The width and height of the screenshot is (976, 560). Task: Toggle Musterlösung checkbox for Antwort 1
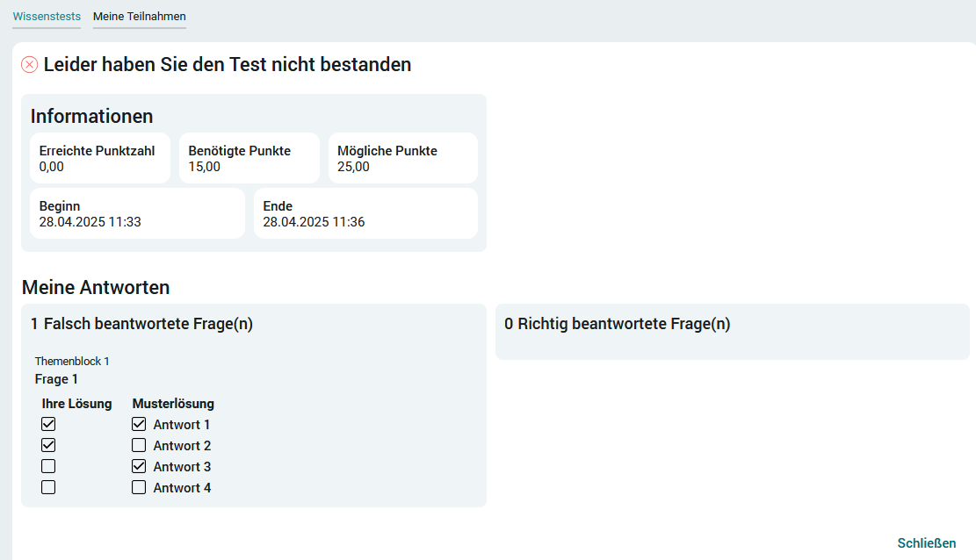[139, 424]
